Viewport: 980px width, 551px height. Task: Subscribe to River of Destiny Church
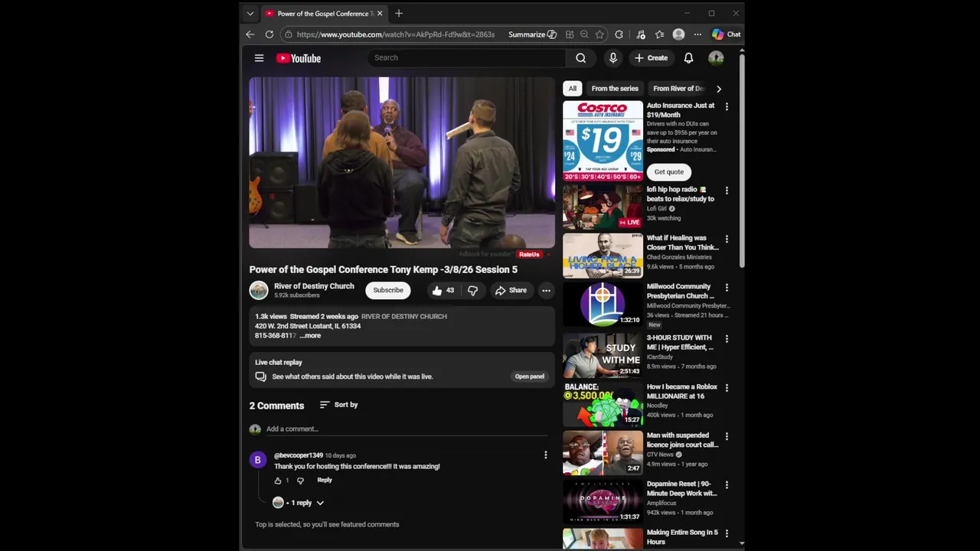click(388, 291)
